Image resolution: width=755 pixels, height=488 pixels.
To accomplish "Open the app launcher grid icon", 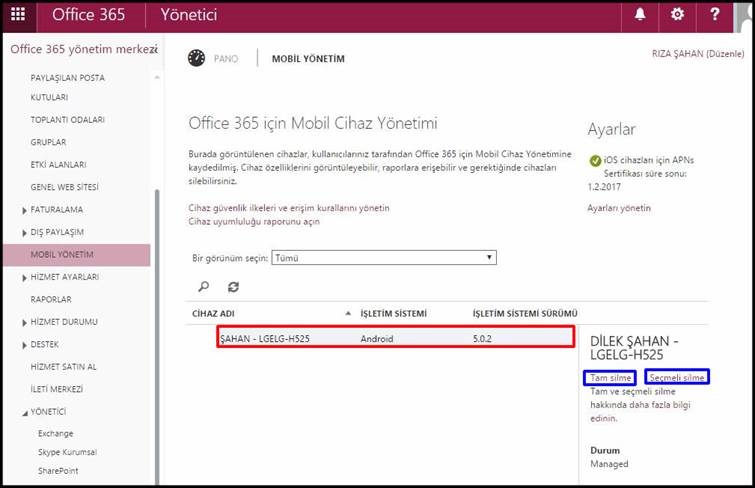I will click(18, 14).
